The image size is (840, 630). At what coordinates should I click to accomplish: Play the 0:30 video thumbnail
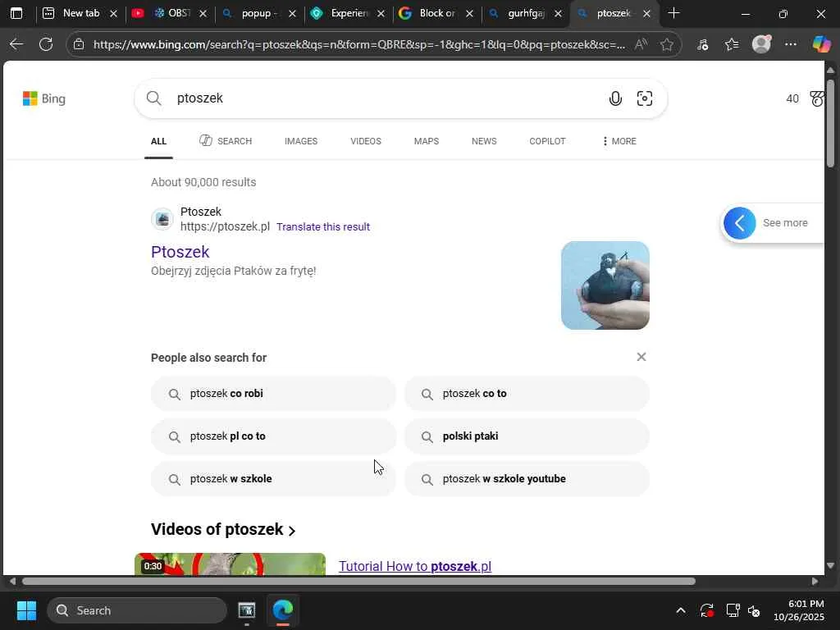pos(230,564)
